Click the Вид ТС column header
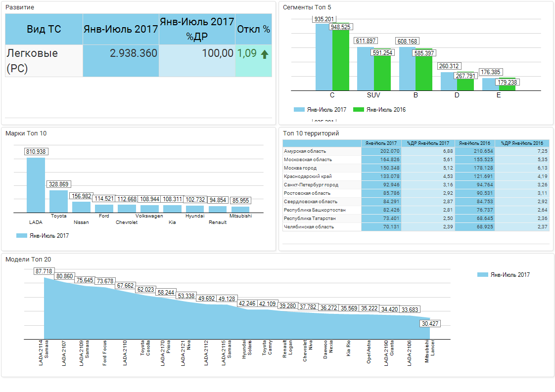Viewport: 555px width, 392px height. (44, 29)
